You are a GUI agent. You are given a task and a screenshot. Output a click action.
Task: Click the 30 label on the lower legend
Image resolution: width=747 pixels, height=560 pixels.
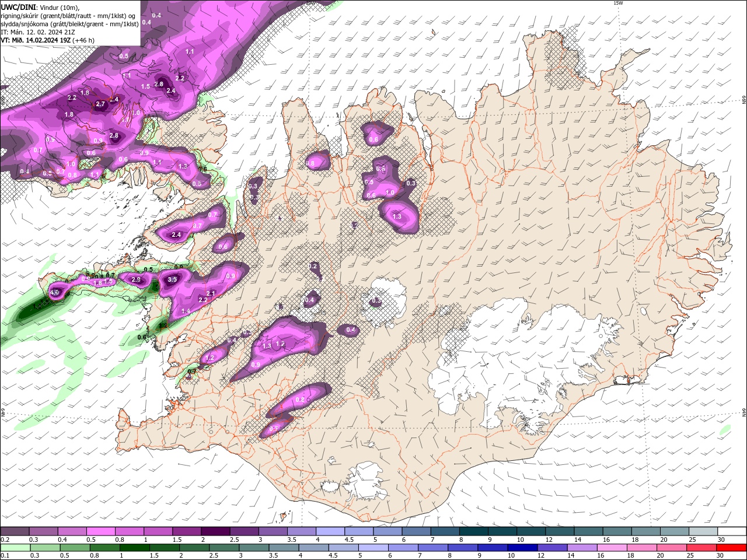[721, 556]
